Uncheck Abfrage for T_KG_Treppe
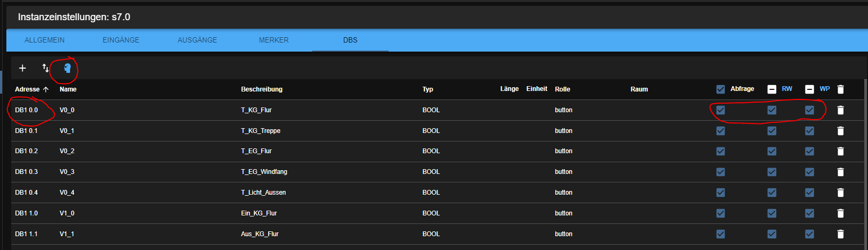This screenshot has height=250, width=868. (x=720, y=131)
